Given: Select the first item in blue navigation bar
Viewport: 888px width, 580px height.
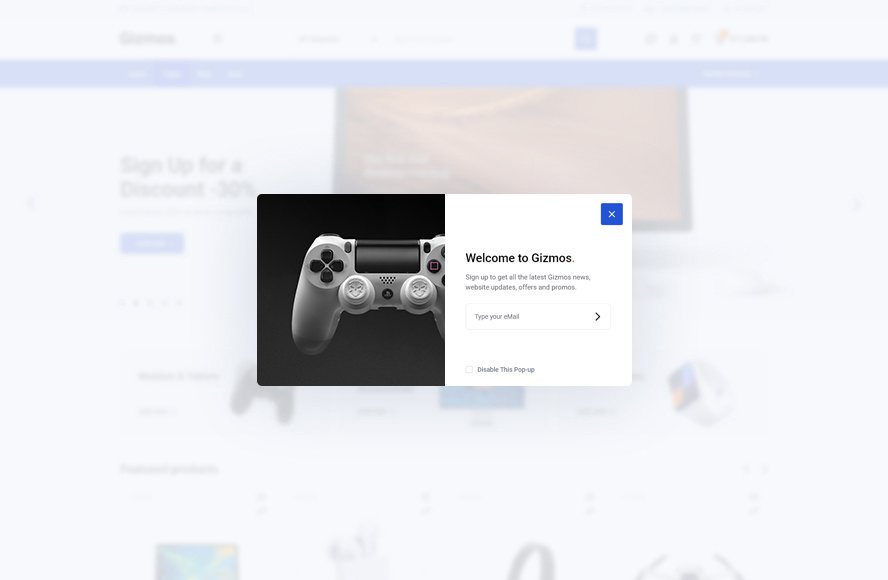Looking at the screenshot, I should (x=138, y=74).
